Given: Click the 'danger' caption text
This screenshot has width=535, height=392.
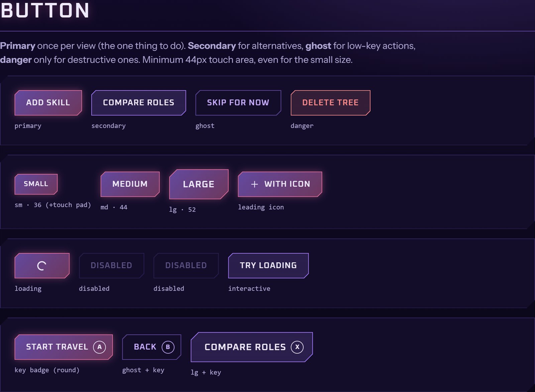Looking at the screenshot, I should click(302, 126).
